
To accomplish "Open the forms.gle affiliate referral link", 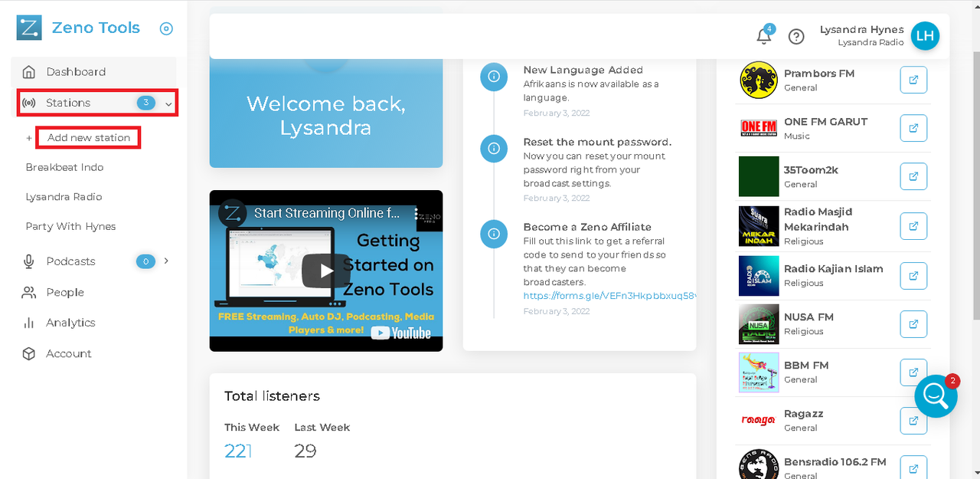I will (x=609, y=296).
